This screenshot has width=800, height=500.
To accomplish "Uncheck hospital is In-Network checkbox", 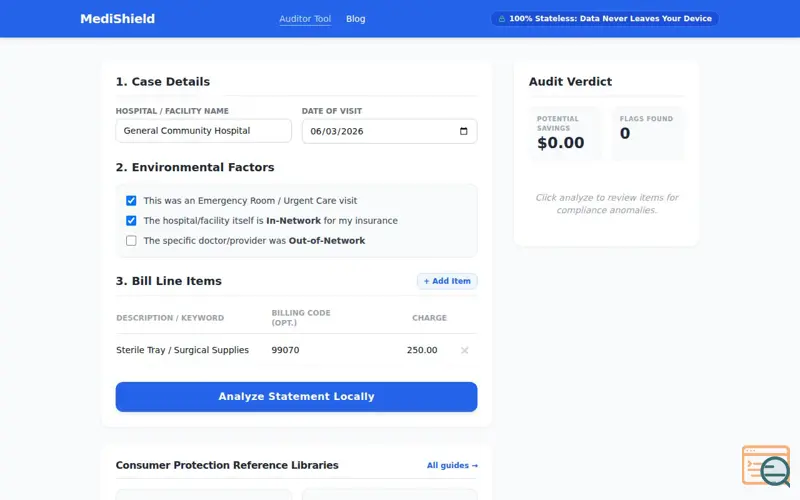I will tap(131, 220).
